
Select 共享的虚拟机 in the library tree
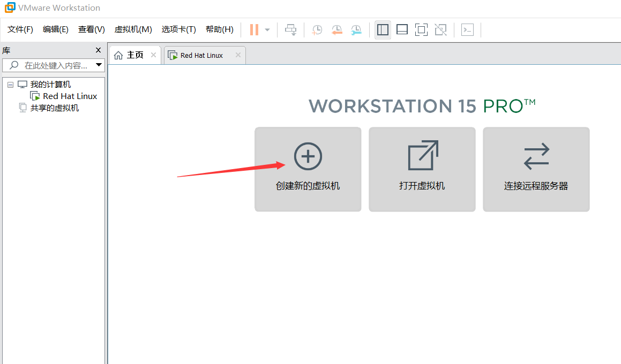coord(55,108)
